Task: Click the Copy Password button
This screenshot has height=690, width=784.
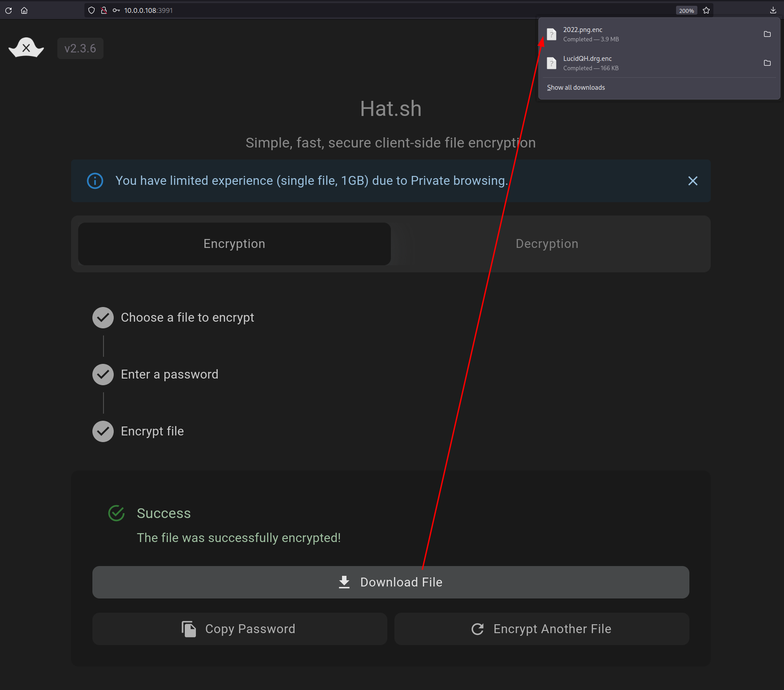Action: [x=240, y=629]
